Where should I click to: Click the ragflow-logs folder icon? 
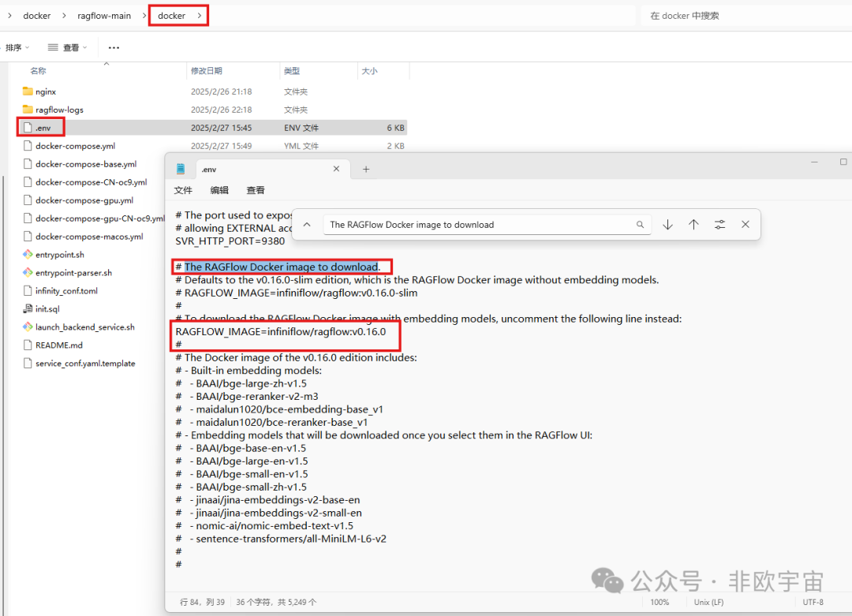[x=28, y=109]
